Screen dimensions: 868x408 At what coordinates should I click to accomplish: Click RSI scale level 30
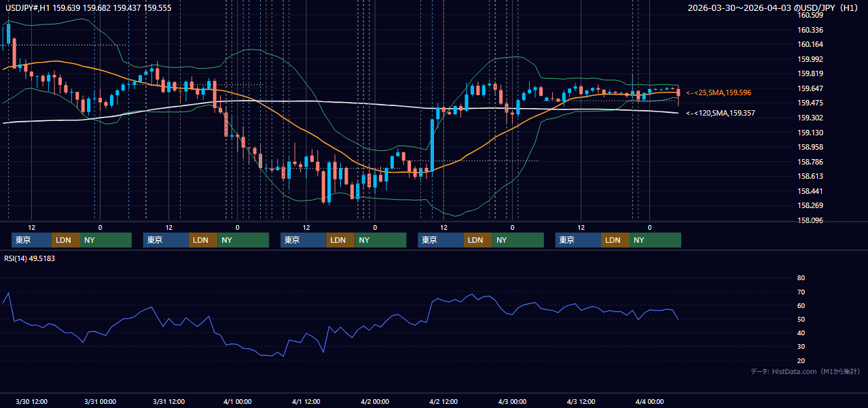pyautogui.click(x=801, y=347)
